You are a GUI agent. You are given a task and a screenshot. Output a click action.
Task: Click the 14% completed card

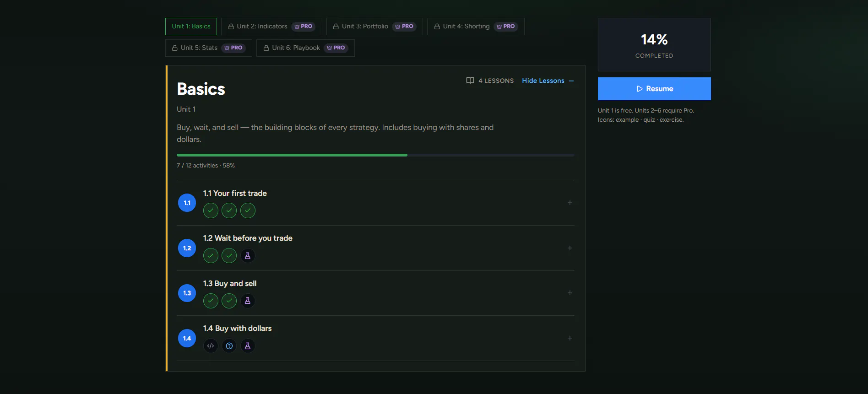click(654, 44)
